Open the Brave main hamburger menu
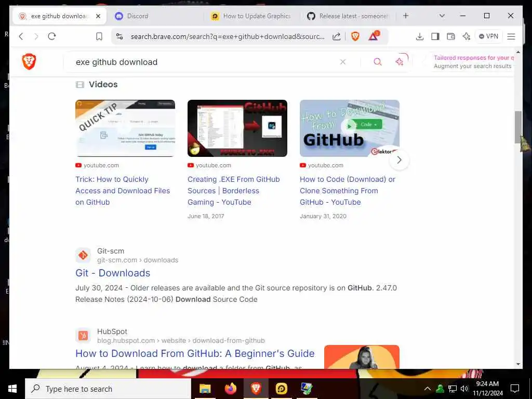 511,36
